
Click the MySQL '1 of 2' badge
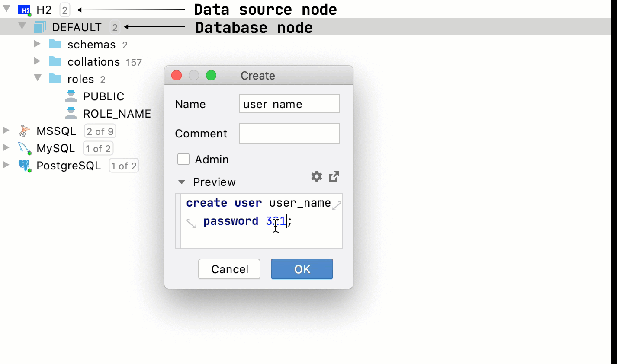point(98,148)
